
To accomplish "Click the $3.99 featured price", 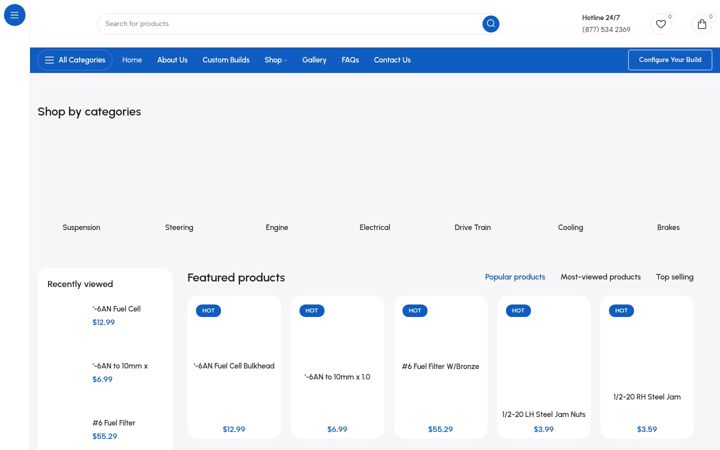I will tap(544, 429).
